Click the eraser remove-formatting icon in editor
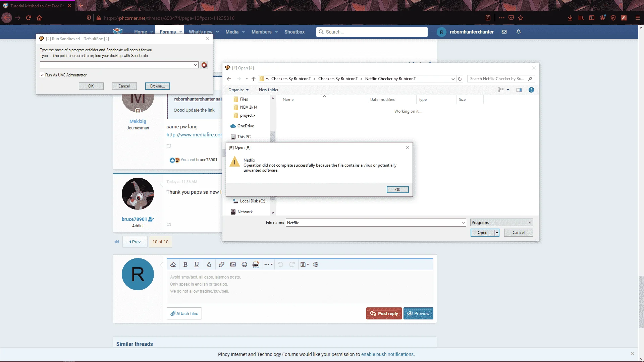This screenshot has height=362, width=644. (x=173, y=264)
